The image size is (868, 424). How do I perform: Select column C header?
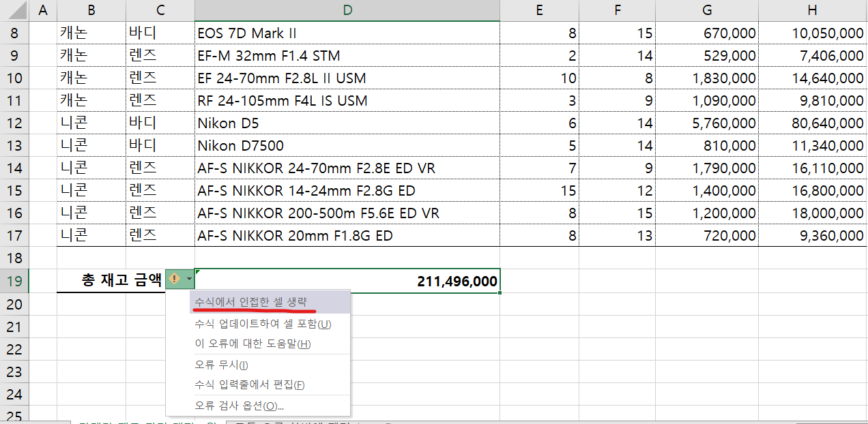pyautogui.click(x=160, y=10)
